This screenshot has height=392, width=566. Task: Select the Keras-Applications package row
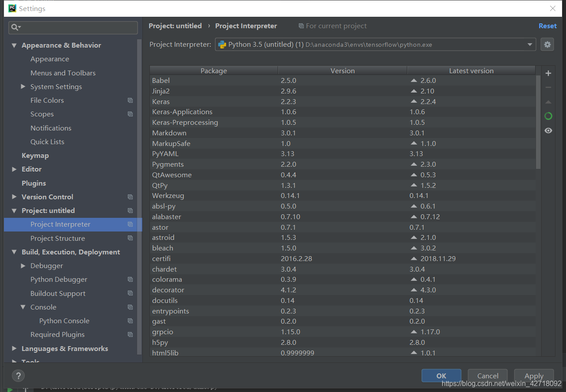tap(343, 112)
